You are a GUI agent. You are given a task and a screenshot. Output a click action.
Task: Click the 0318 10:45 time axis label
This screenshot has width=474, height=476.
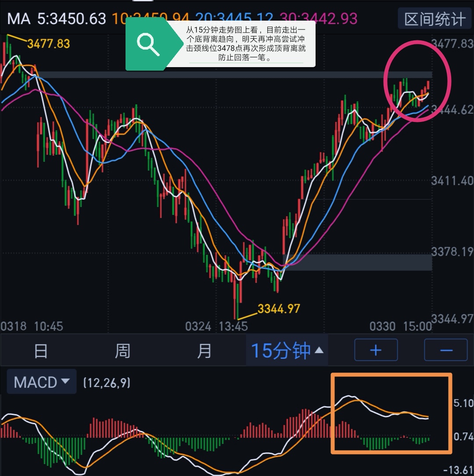(x=32, y=327)
